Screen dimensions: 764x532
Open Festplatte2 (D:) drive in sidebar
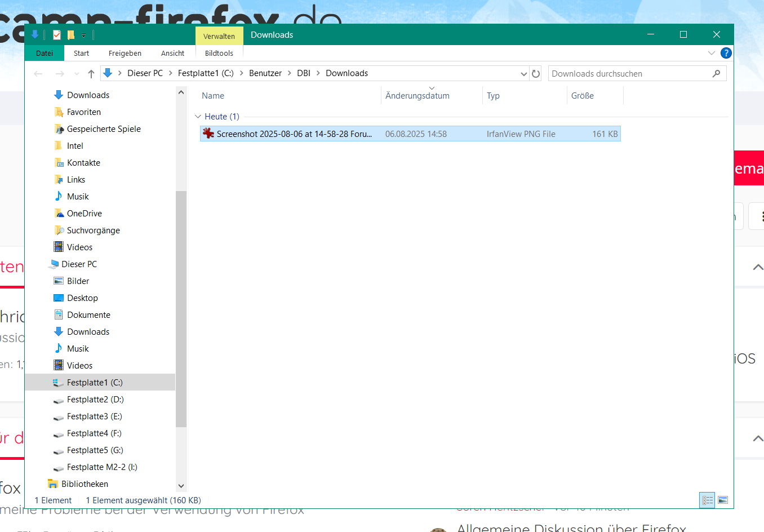tap(95, 400)
